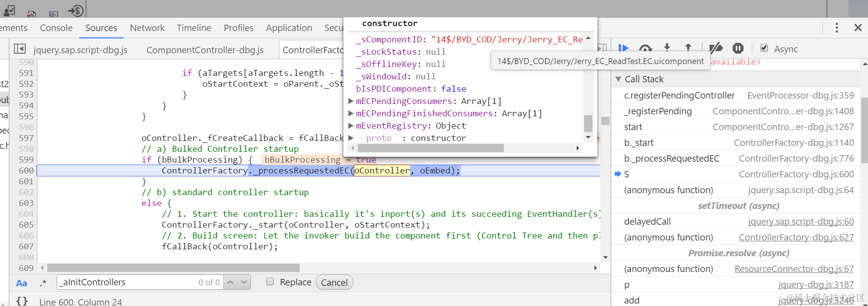The width and height of the screenshot is (868, 306).
Task: Resume script execution with the blue play icon
Action: 623,48
